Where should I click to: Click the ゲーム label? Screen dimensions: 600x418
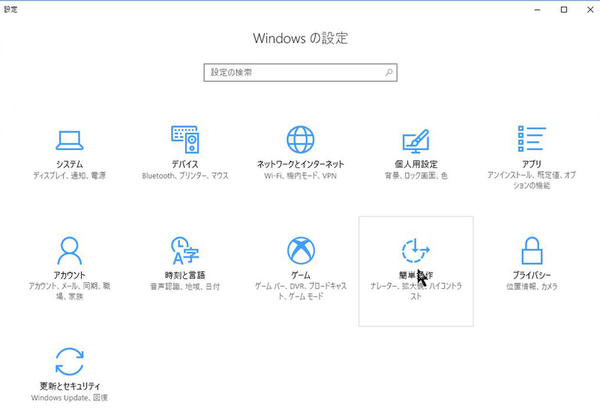[x=301, y=275]
